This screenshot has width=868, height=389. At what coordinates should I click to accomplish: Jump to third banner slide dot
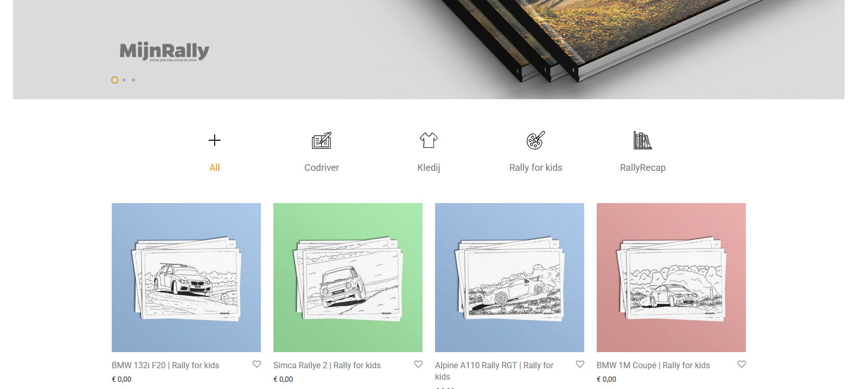[134, 80]
